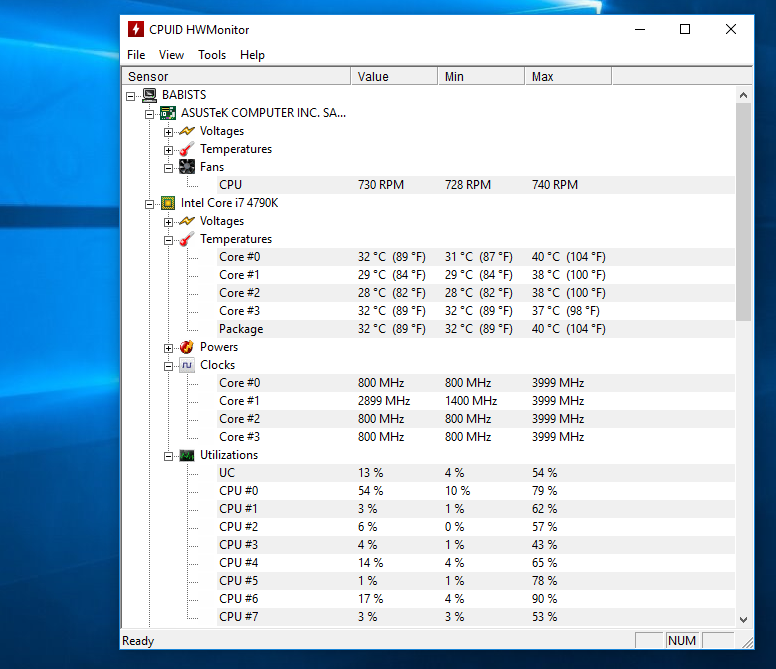The width and height of the screenshot is (776, 669).
Task: Click the Ready status bar text
Action: coord(138,641)
